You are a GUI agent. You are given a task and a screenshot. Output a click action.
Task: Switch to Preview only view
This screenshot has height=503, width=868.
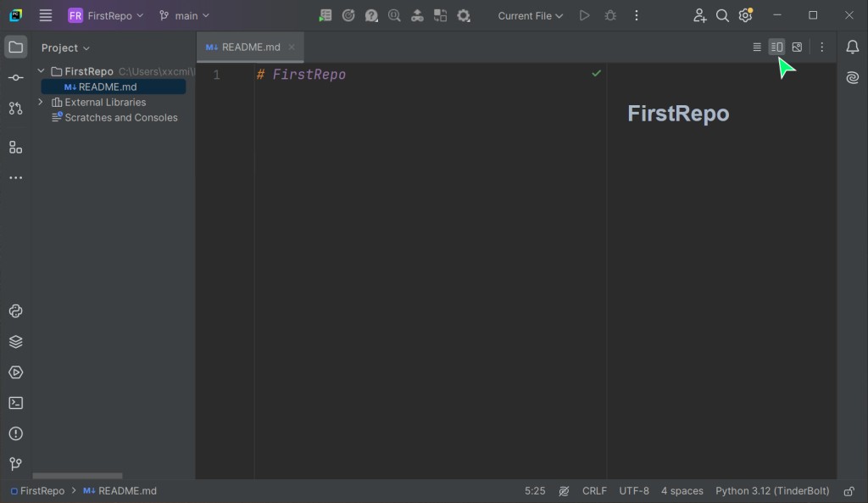(x=797, y=48)
